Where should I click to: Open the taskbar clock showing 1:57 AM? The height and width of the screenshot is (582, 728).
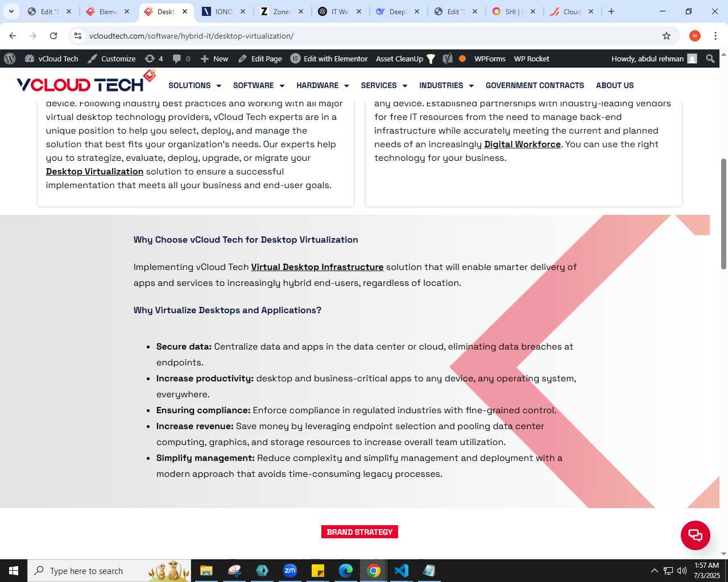[707, 571]
